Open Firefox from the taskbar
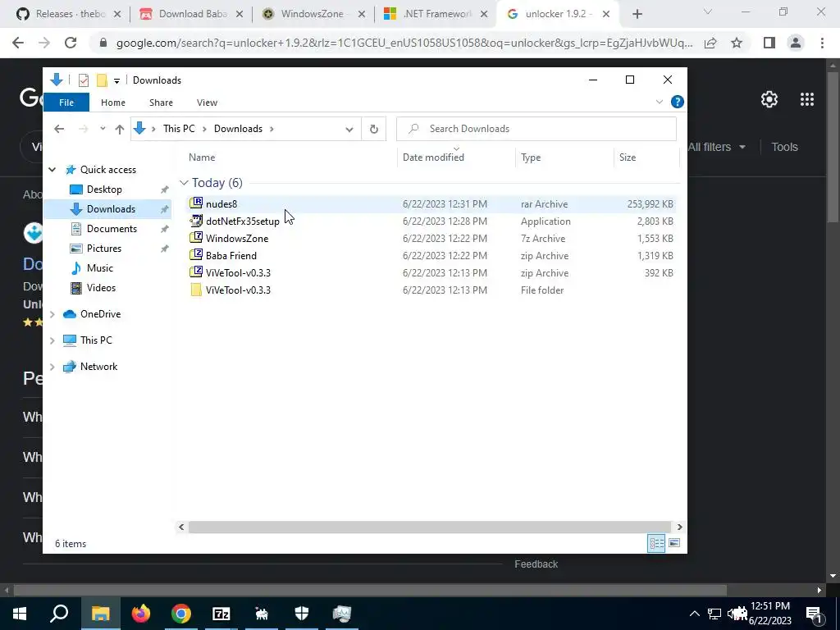This screenshot has height=630, width=840. pyautogui.click(x=141, y=614)
